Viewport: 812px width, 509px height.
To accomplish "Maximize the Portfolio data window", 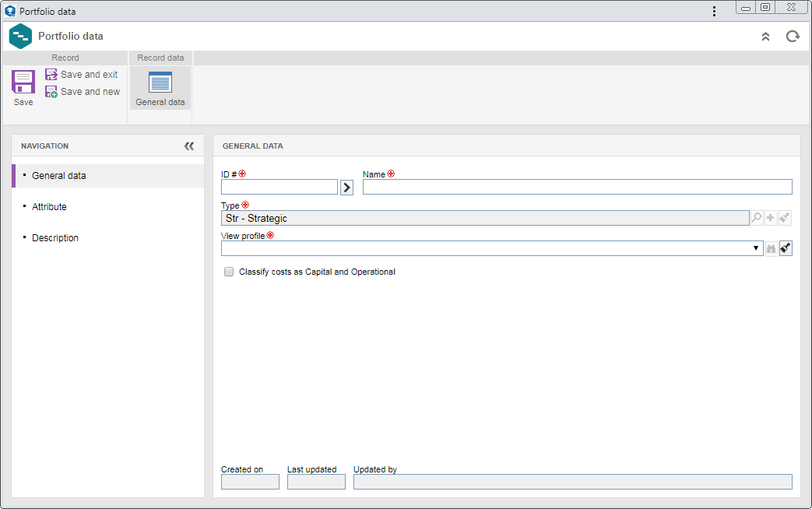I will coord(765,7).
